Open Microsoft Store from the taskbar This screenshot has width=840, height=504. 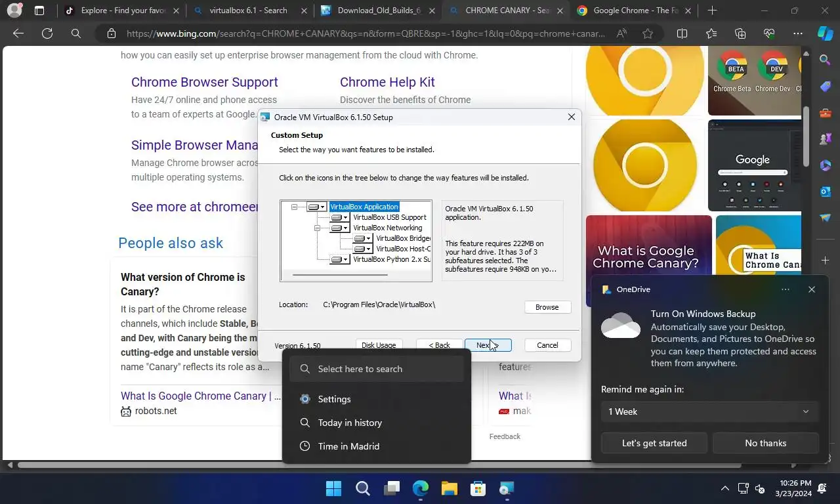(478, 488)
